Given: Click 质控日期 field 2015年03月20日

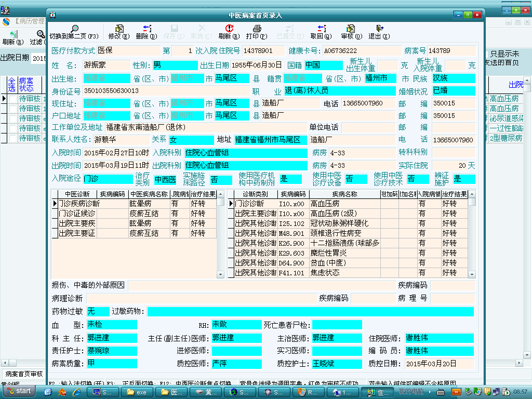Looking at the screenshot, I should coord(440,364).
